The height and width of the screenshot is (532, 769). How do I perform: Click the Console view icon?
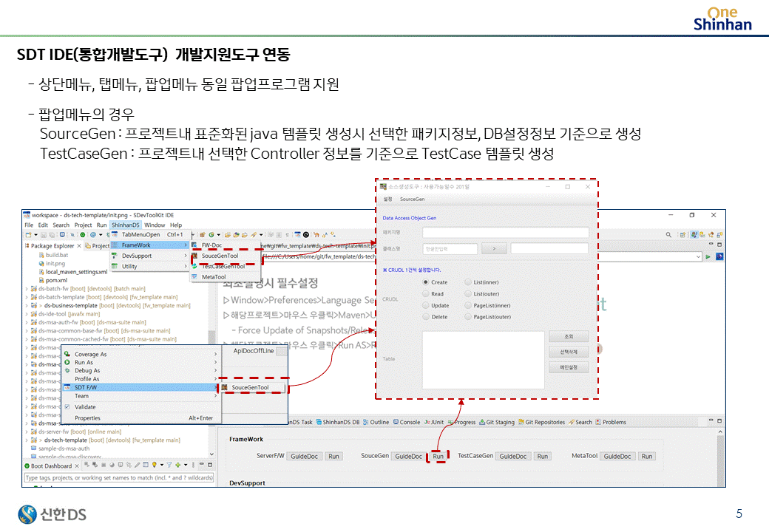(396, 422)
